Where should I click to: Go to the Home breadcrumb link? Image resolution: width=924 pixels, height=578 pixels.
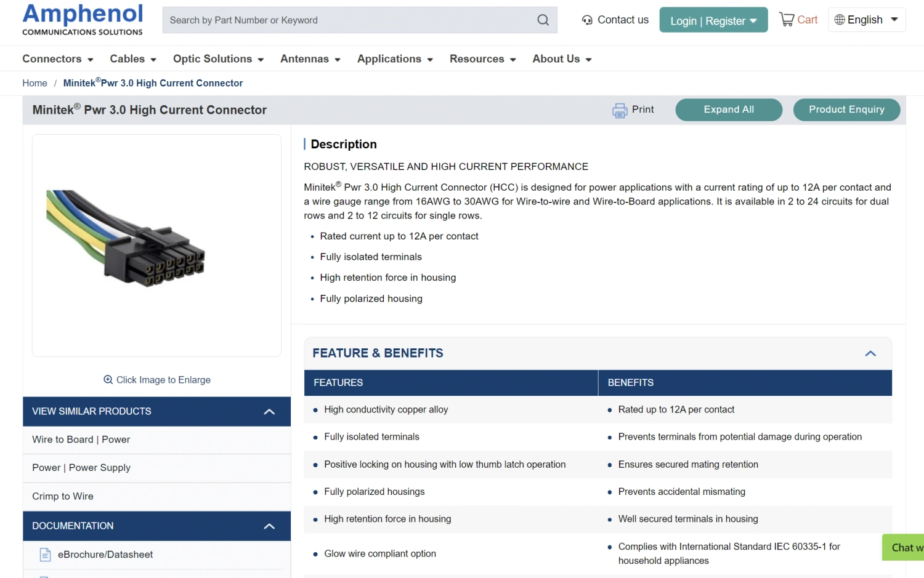pos(34,83)
